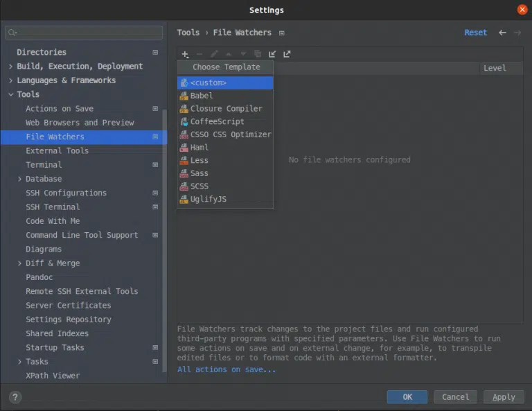The image size is (532, 411).
Task: Choose the <custom> template
Action: tap(225, 82)
